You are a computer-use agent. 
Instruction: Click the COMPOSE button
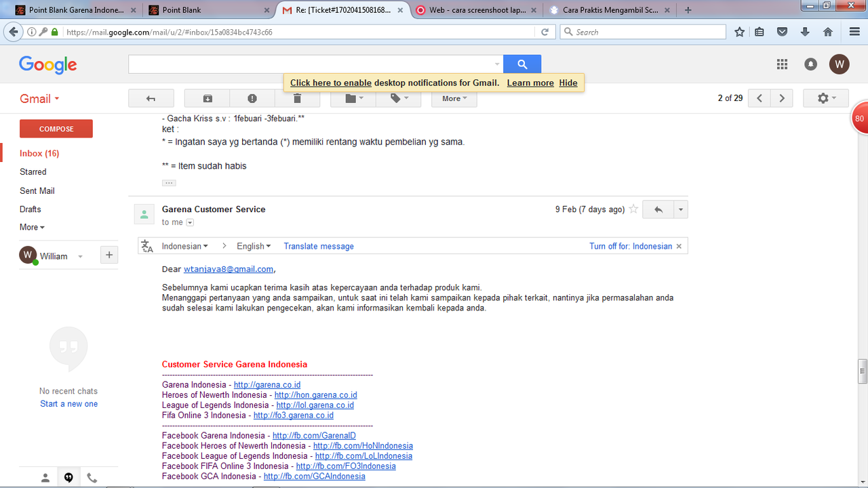tap(56, 129)
